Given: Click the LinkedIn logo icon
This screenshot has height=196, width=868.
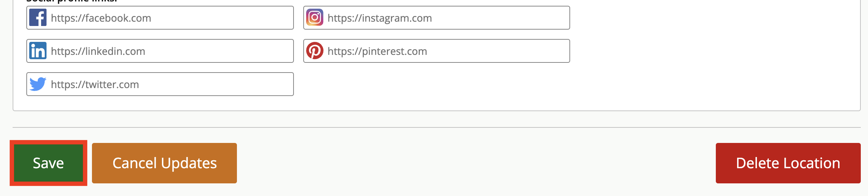Looking at the screenshot, I should pyautogui.click(x=38, y=51).
